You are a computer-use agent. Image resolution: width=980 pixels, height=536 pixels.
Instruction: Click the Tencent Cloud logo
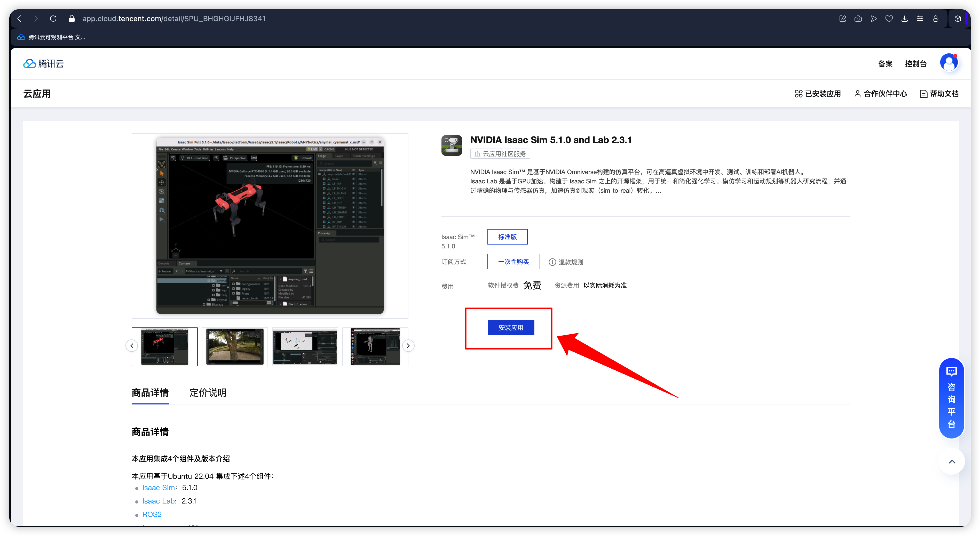click(x=43, y=63)
